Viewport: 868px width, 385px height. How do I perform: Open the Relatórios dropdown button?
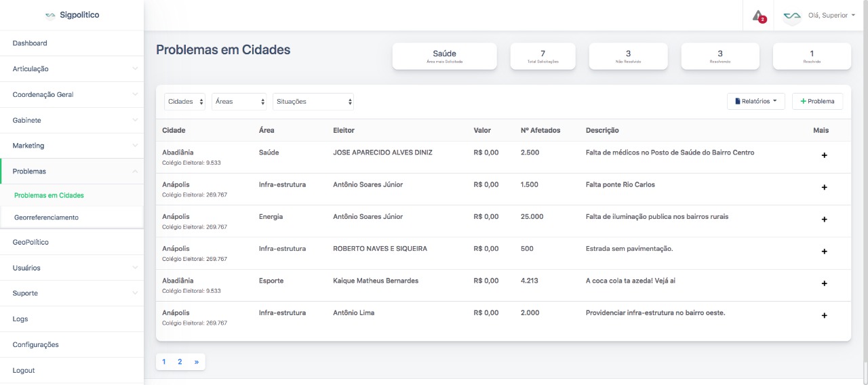[x=755, y=102]
